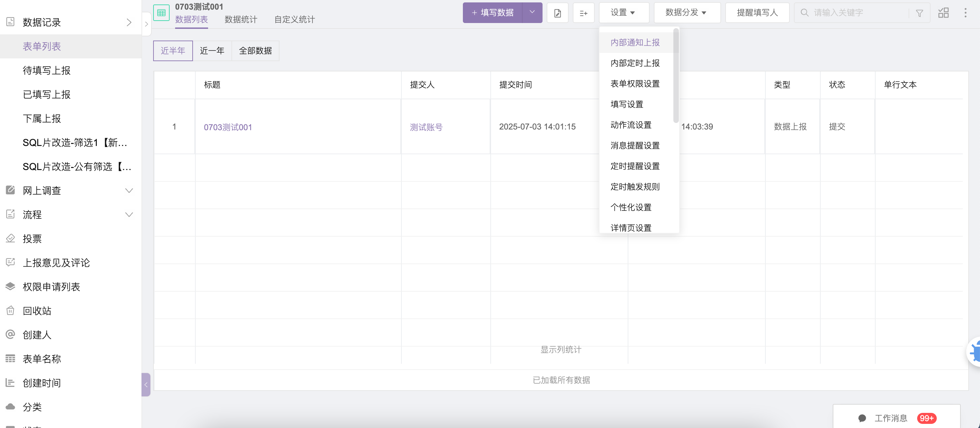Click the report comments icon

(10, 262)
